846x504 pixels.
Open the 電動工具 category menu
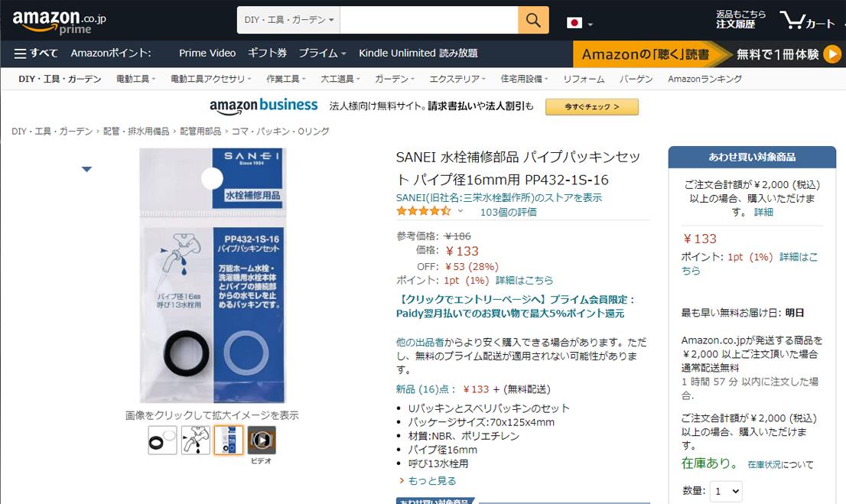coord(136,79)
